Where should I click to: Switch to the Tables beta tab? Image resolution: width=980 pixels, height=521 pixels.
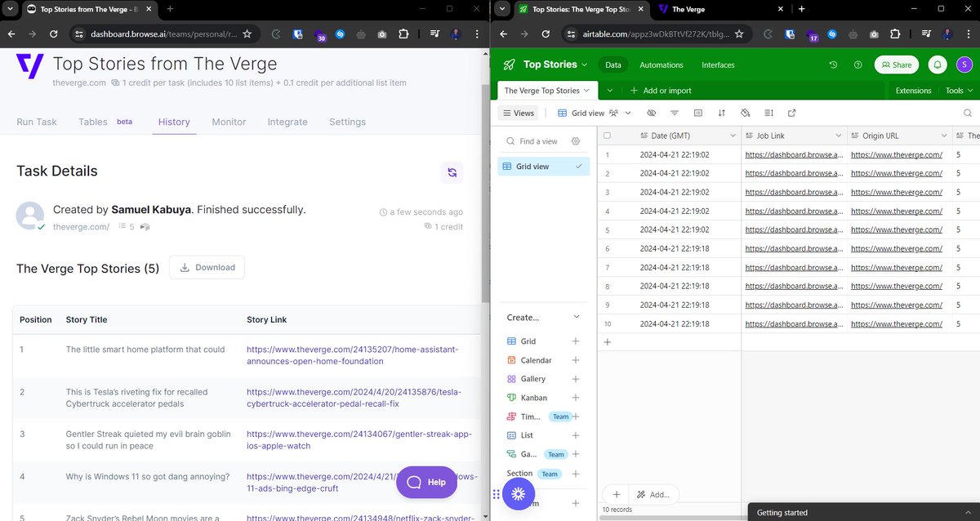[105, 122]
